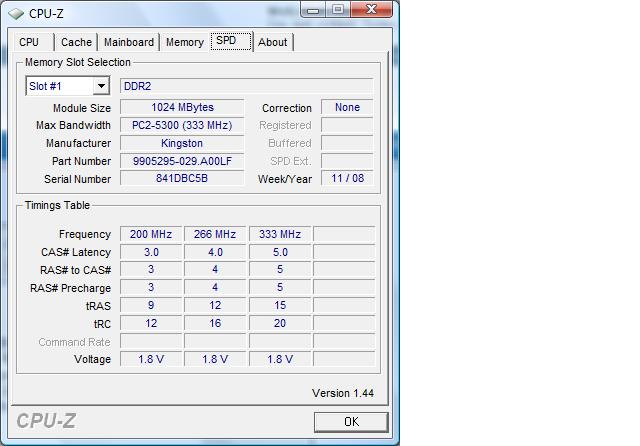Viewport: 640px width, 446px height.
Task: Click the empty Registered field
Action: [x=347, y=125]
